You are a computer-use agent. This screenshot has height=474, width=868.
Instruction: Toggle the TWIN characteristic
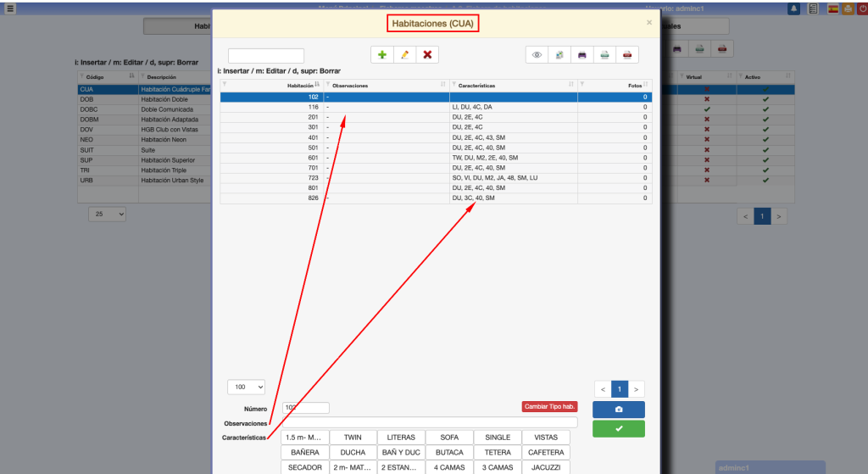point(353,438)
